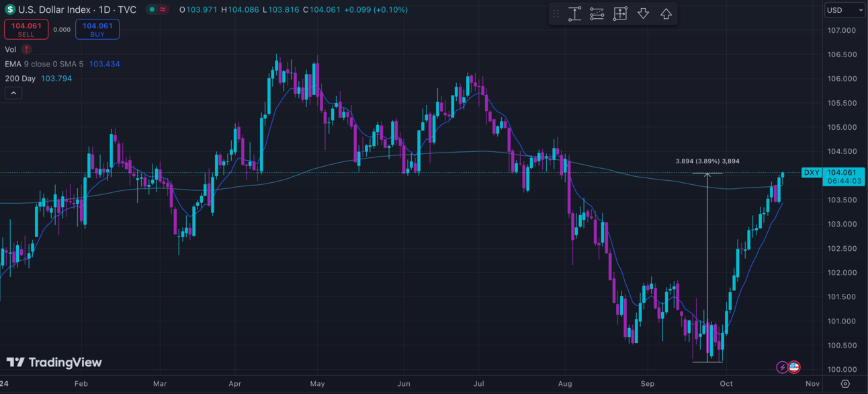Click the 3.894 (3.89%) measurement label
This screenshot has width=868, height=394.
707,161
